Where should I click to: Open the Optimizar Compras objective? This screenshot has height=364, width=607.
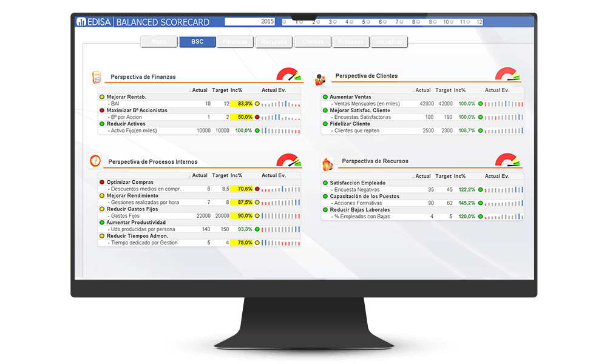[130, 182]
